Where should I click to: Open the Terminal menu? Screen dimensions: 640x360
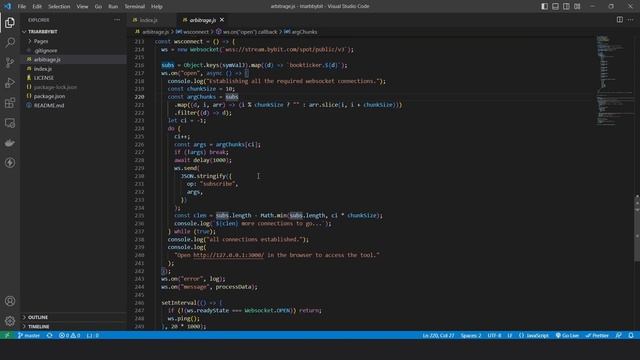tap(134, 7)
